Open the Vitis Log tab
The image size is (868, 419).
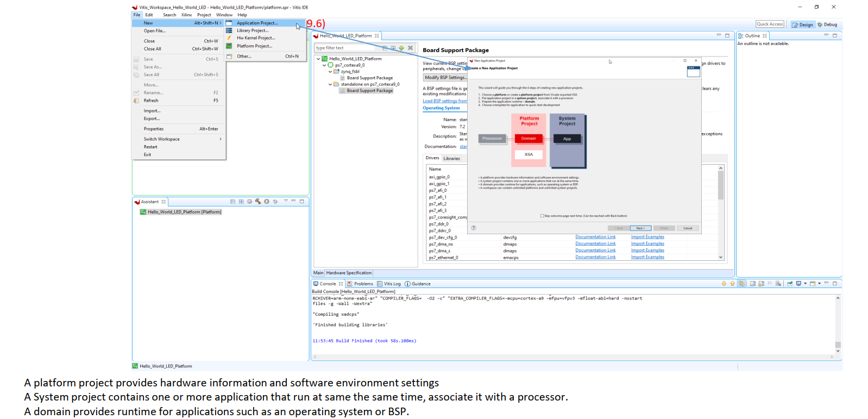coord(388,284)
